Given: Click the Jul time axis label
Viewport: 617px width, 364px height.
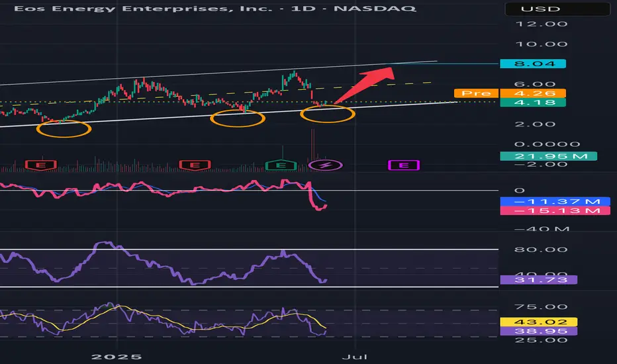Looking at the screenshot, I should tap(355, 357).
